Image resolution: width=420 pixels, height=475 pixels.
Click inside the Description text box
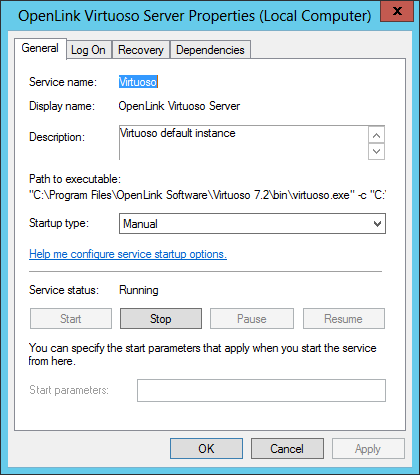244,143
